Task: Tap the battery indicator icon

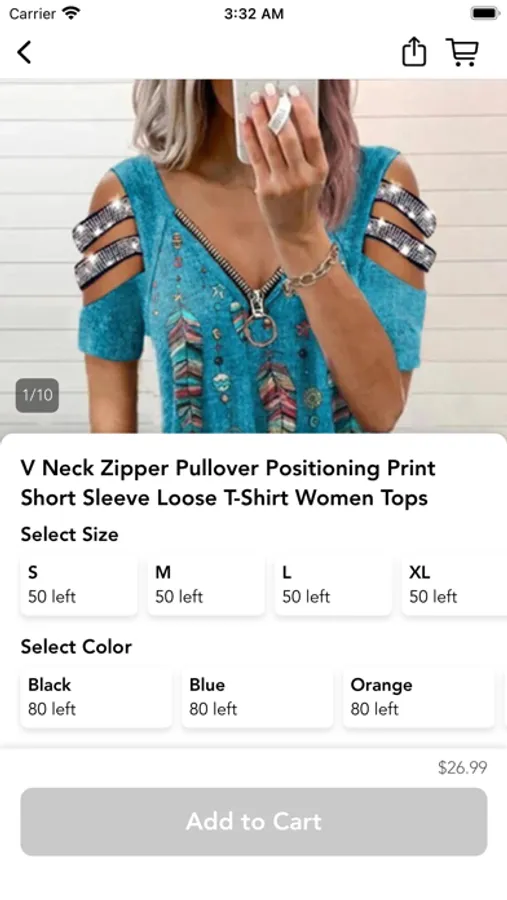Action: (x=485, y=13)
